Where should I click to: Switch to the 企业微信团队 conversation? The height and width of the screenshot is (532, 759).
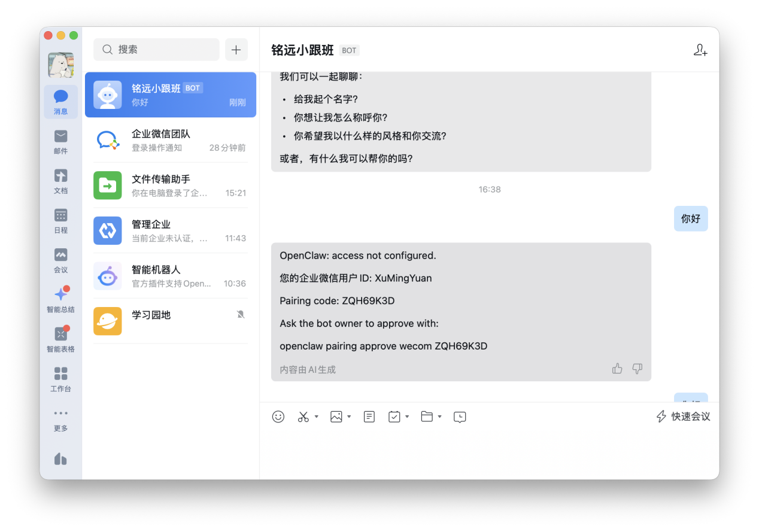pos(171,141)
